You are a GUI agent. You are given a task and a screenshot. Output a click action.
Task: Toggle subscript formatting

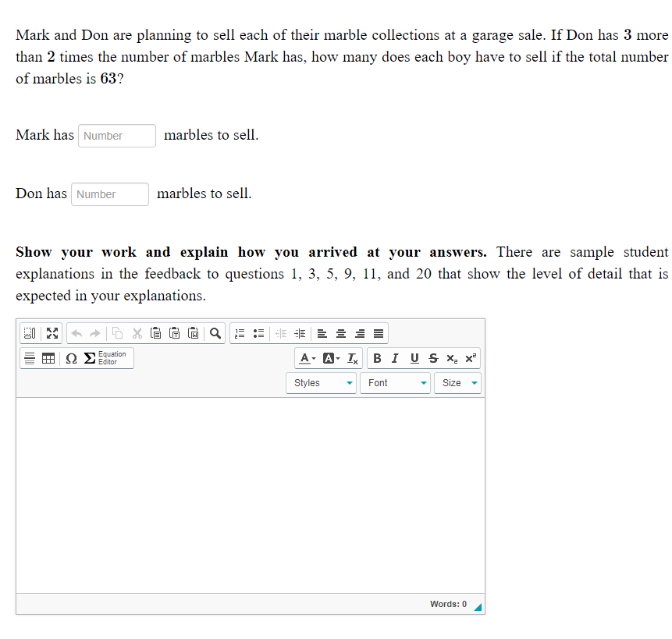coord(452,358)
